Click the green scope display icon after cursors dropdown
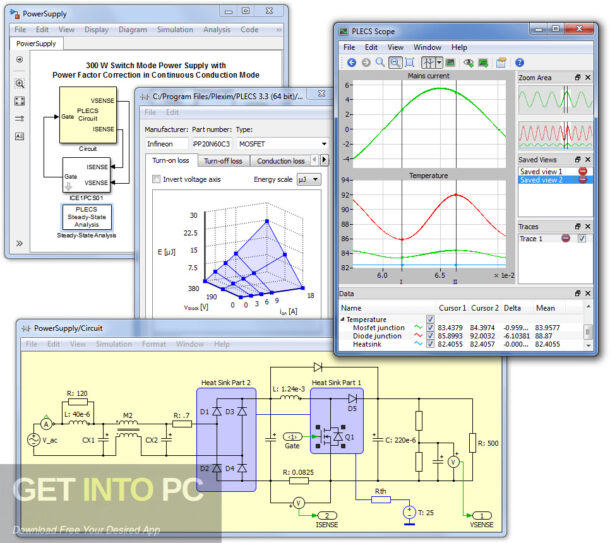The height and width of the screenshot is (543, 610). (450, 63)
